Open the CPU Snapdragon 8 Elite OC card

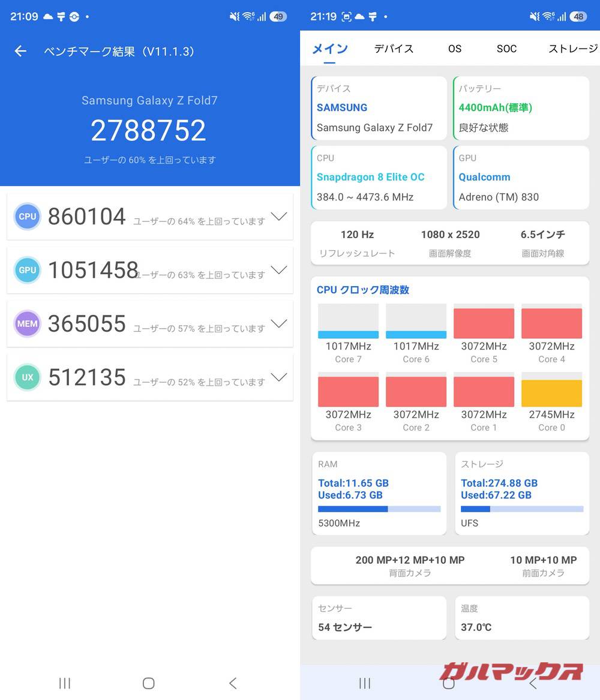click(x=379, y=178)
